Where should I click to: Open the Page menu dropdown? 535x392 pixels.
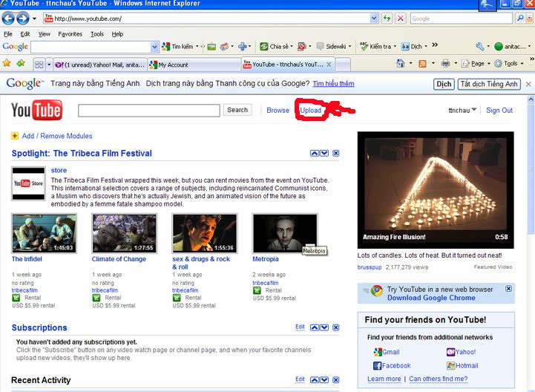pyautogui.click(x=476, y=64)
